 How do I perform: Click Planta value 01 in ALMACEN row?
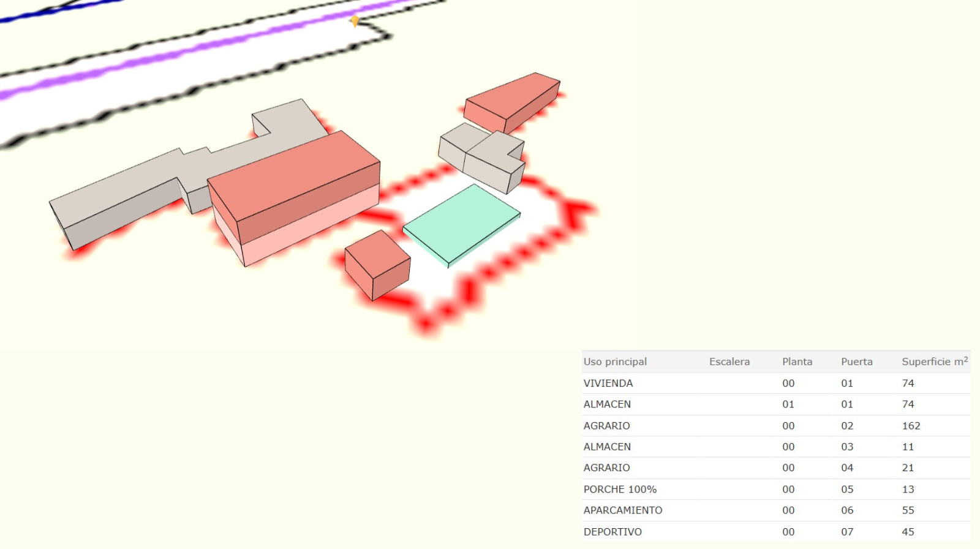point(788,404)
